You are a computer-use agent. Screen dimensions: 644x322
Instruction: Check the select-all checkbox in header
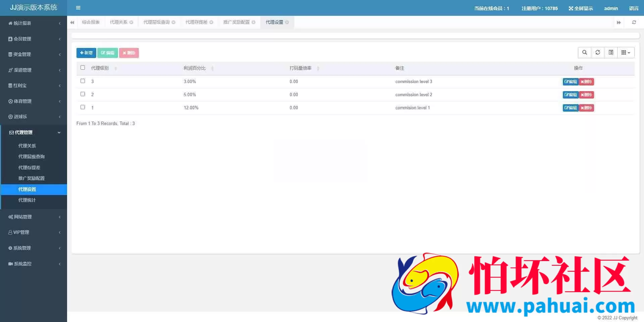83,68
